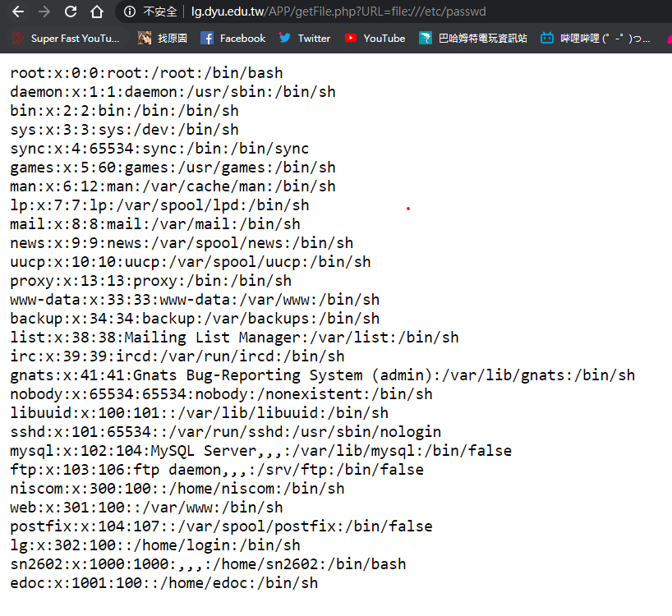Click the sys:x:3:3 line
672x616 pixels.
click(x=124, y=130)
